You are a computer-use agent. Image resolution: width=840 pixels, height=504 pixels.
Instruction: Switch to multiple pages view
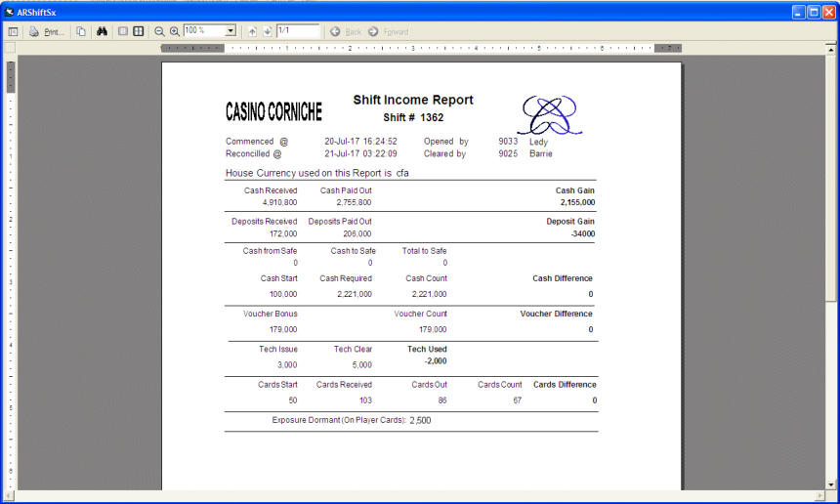tap(139, 31)
